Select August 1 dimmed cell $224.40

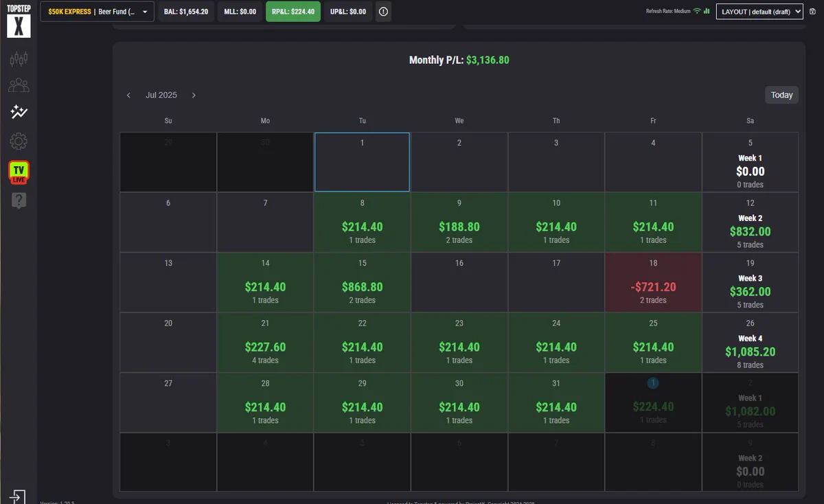pyautogui.click(x=653, y=402)
